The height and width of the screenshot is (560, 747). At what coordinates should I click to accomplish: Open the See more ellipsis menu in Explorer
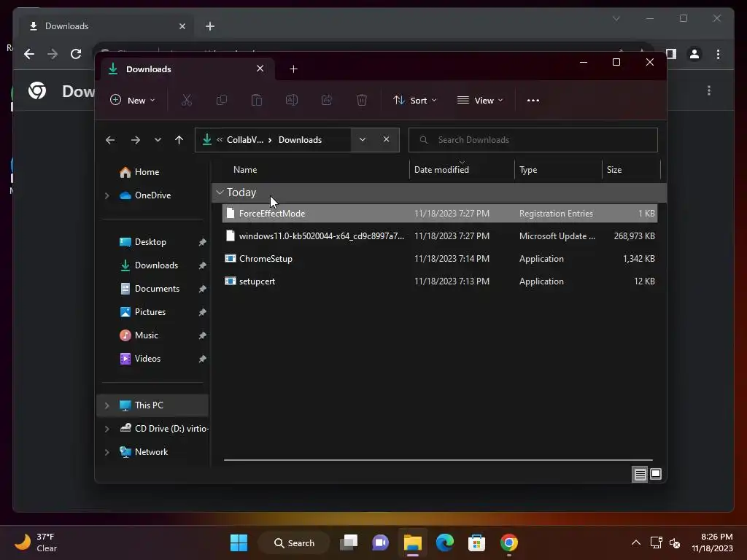(x=533, y=101)
